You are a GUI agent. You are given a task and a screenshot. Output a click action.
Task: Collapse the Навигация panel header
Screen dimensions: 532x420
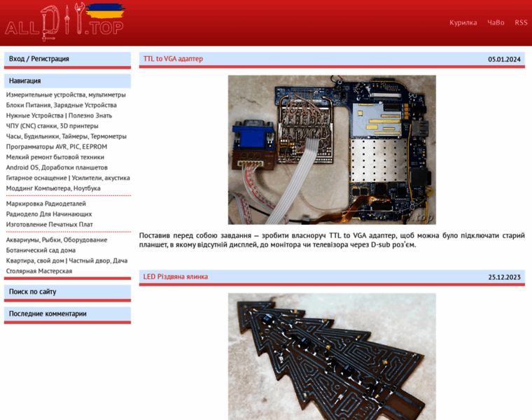tap(67, 80)
